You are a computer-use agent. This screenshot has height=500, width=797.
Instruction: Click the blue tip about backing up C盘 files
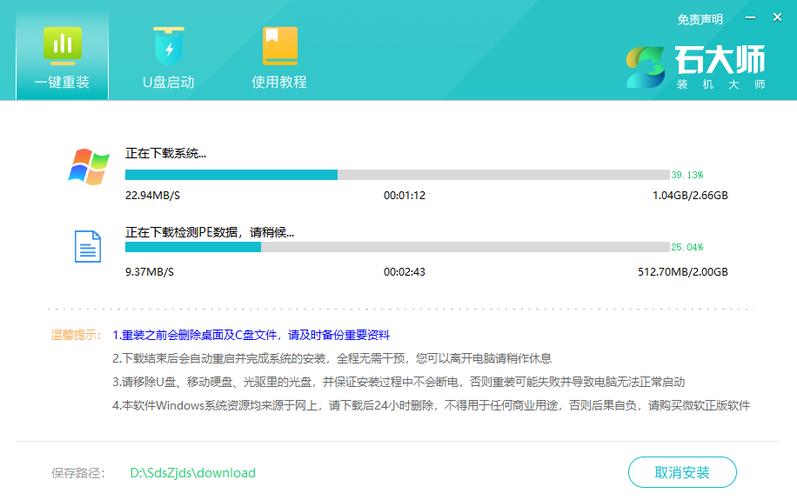(251, 335)
